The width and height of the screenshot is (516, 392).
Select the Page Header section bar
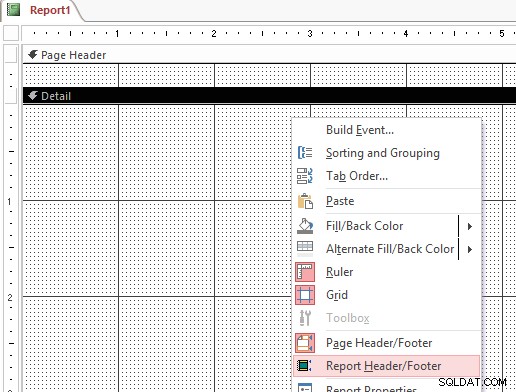[x=269, y=55]
